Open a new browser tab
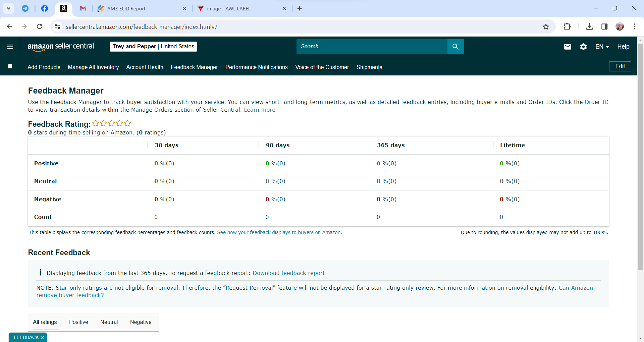Viewport: 644px width, 342px height. pos(300,9)
